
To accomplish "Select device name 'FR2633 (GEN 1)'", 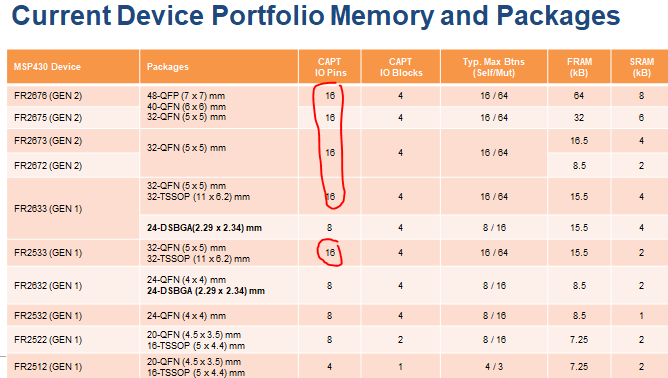I will tap(48, 209).
